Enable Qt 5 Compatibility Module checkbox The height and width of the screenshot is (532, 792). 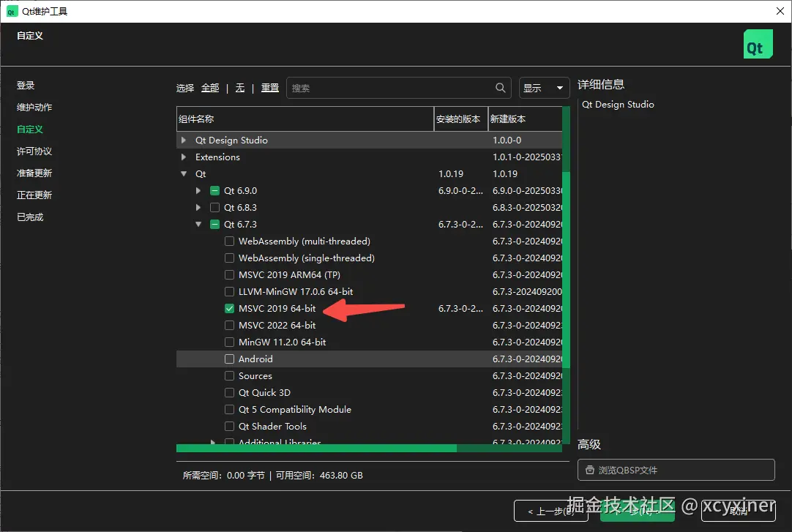(229, 409)
